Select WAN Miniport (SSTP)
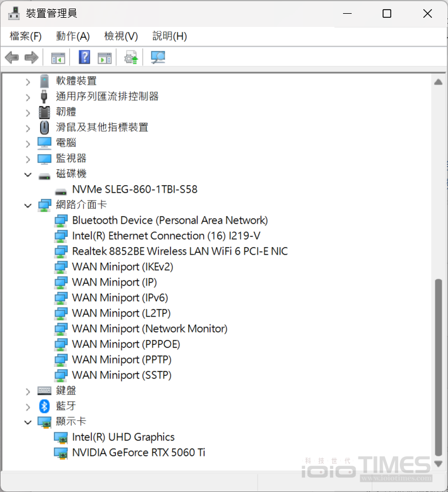448x492 pixels. pyautogui.click(x=122, y=375)
